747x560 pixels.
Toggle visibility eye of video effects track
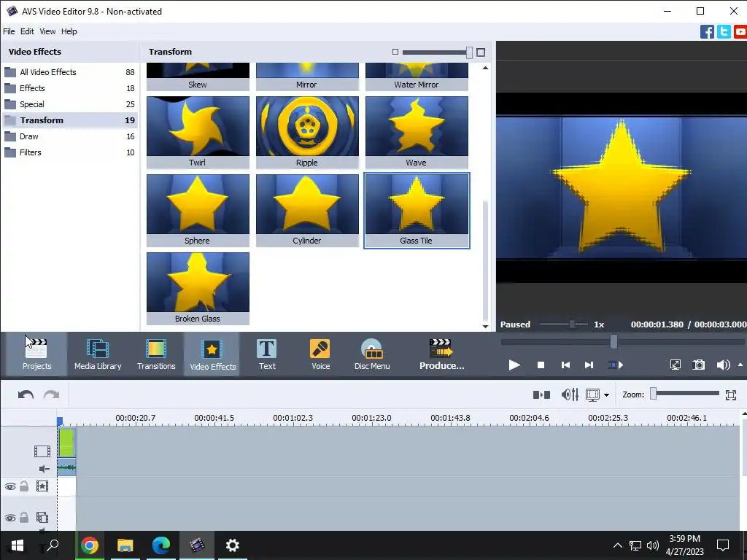[x=10, y=486]
